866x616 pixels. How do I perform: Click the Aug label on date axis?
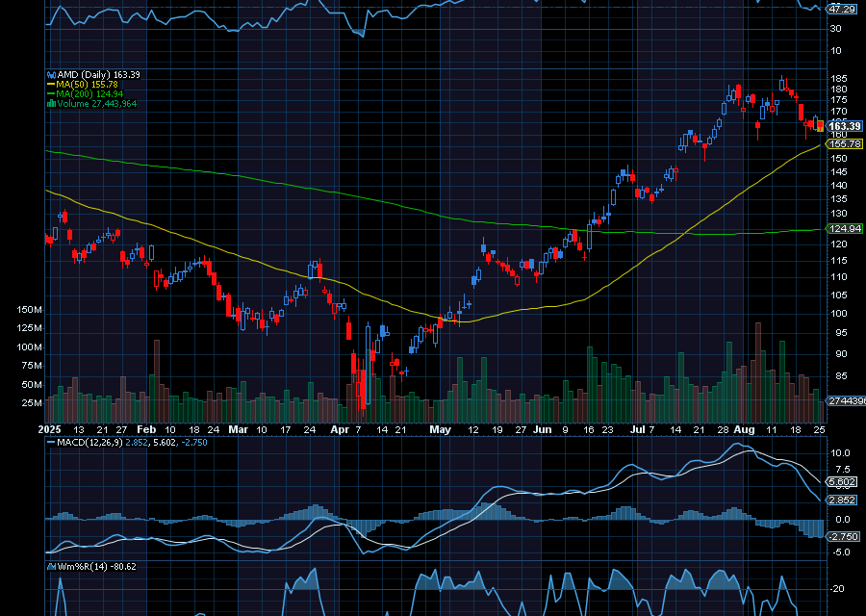click(745, 429)
